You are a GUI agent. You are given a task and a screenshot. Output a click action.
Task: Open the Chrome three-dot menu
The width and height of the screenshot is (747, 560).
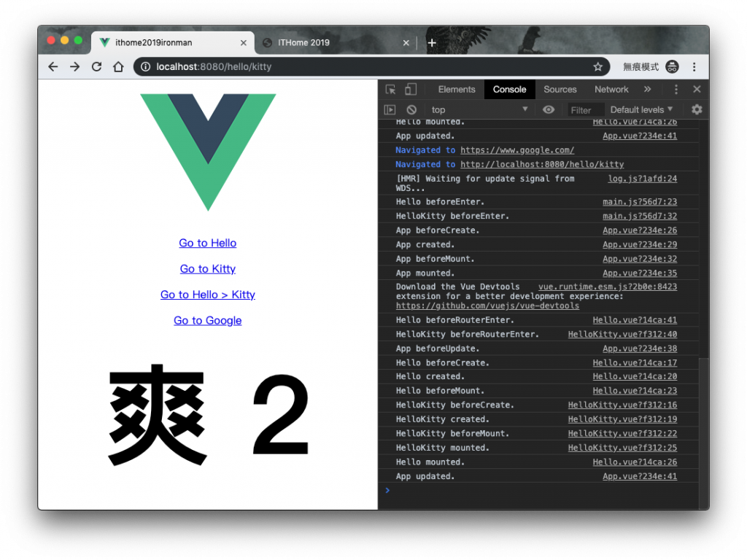pos(694,66)
